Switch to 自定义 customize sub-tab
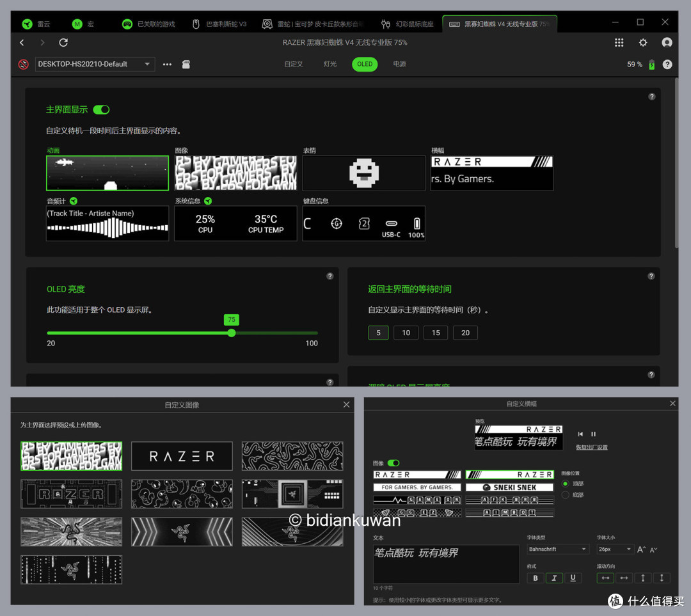The image size is (691, 616). (294, 64)
